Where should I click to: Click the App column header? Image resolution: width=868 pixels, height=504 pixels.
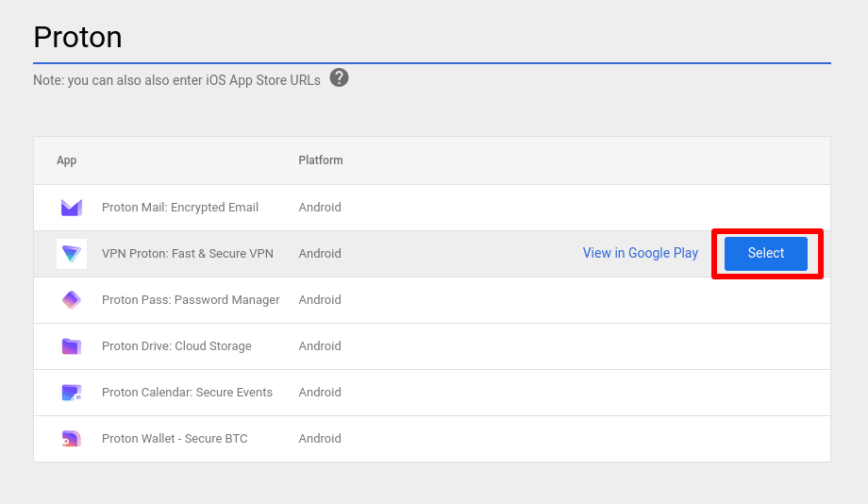point(66,160)
